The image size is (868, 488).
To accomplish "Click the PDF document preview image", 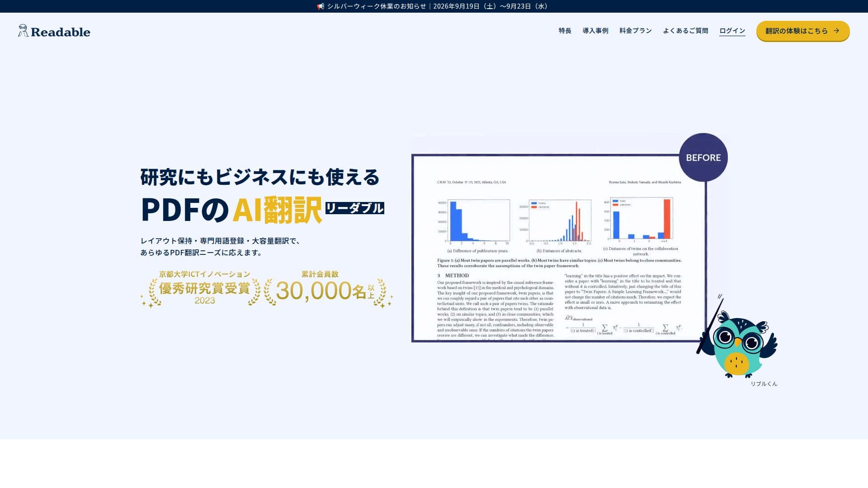I will 559,248.
